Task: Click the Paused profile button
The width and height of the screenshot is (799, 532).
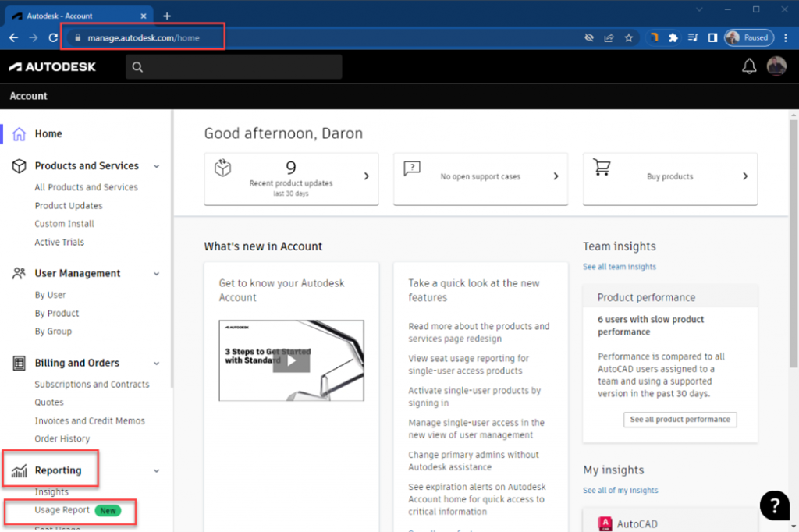Action: point(749,37)
